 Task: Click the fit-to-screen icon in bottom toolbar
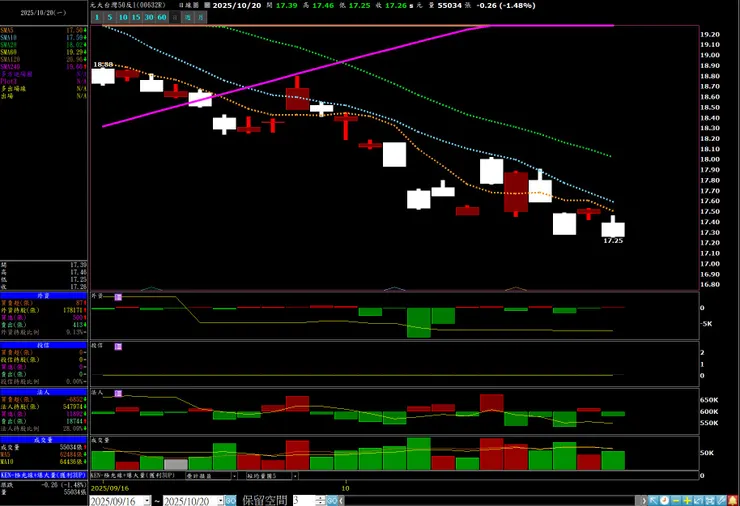pyautogui.click(x=710, y=500)
